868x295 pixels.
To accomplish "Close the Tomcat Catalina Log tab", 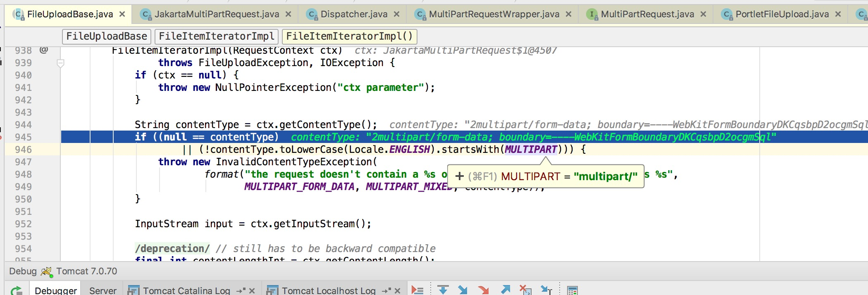I will pos(252,291).
